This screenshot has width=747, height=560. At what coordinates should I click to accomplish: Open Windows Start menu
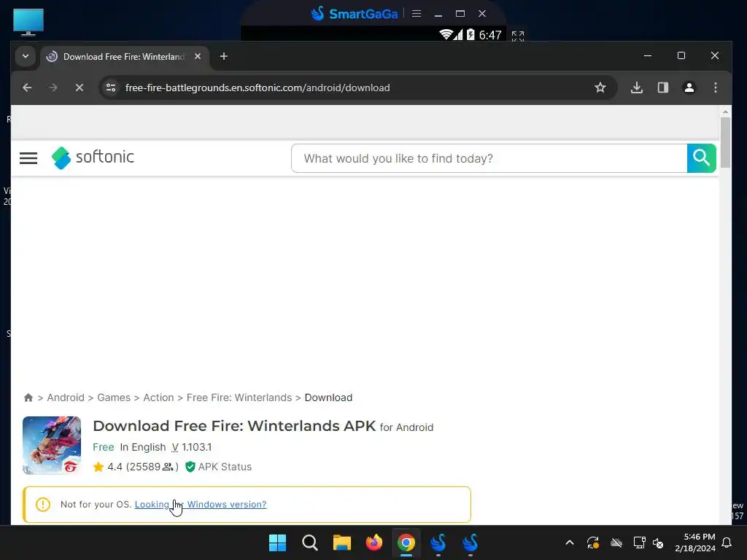coord(277,542)
